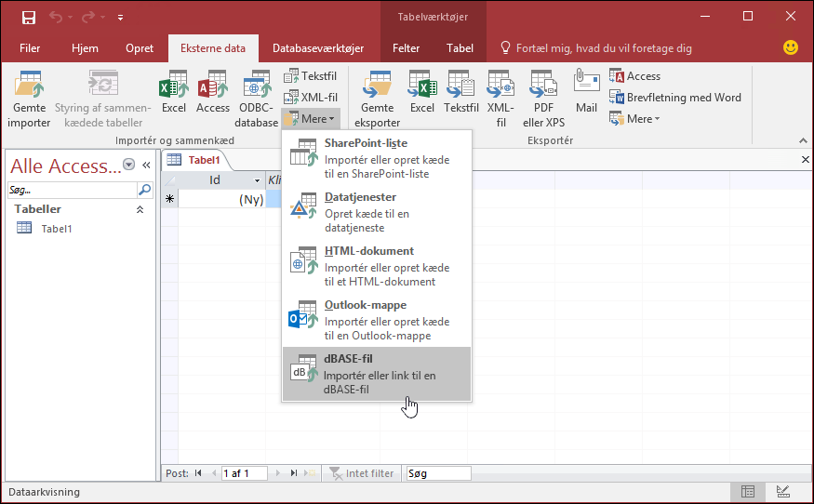Export to Tekstfil
Image resolution: width=814 pixels, height=504 pixels.
[461, 91]
